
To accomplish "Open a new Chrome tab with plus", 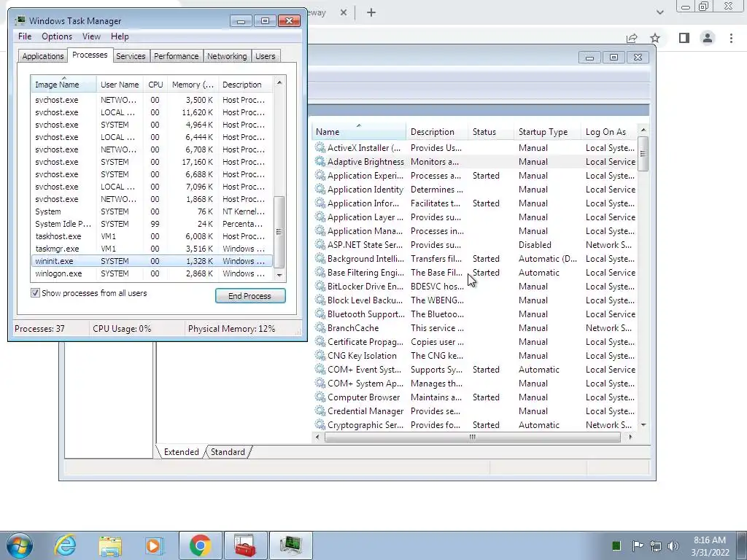I will tap(371, 13).
